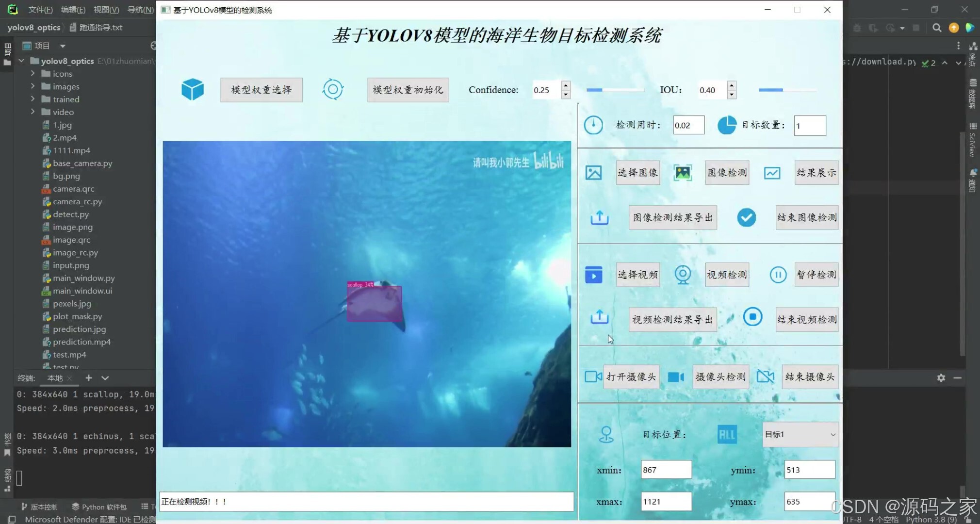Click the image icon before 图像检测
980x524 pixels.
click(x=683, y=172)
